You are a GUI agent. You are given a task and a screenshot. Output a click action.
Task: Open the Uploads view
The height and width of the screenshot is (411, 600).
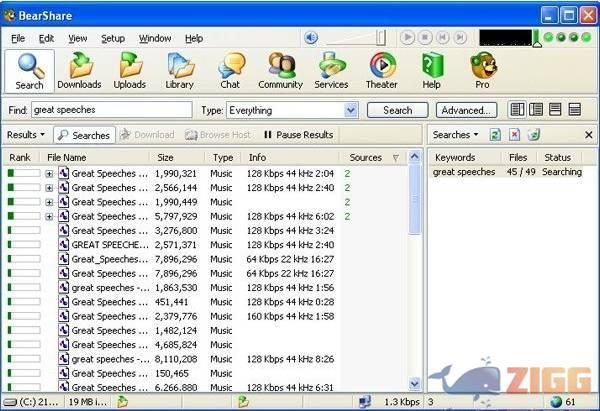(x=130, y=71)
